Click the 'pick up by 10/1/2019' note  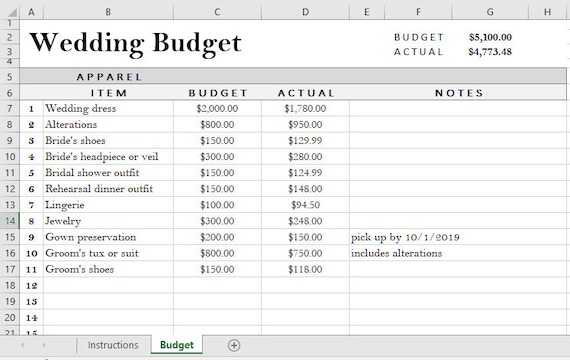pos(405,237)
